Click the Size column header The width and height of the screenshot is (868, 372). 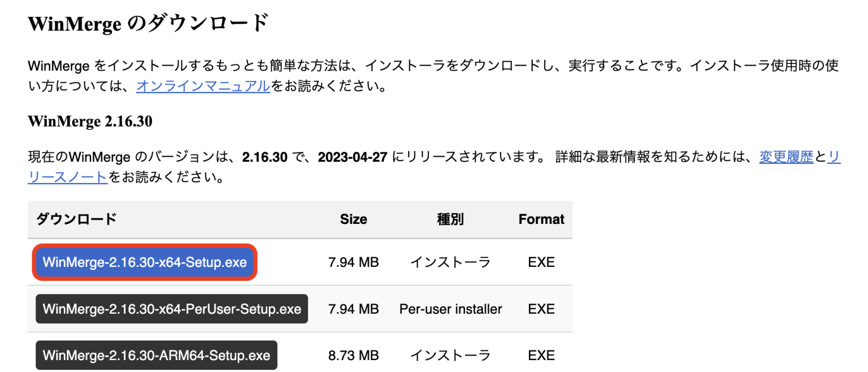(x=354, y=219)
